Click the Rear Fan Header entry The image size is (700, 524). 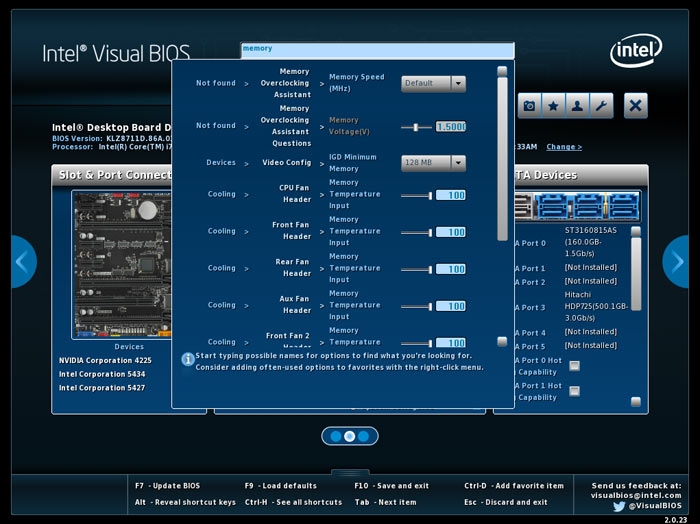[293, 268]
